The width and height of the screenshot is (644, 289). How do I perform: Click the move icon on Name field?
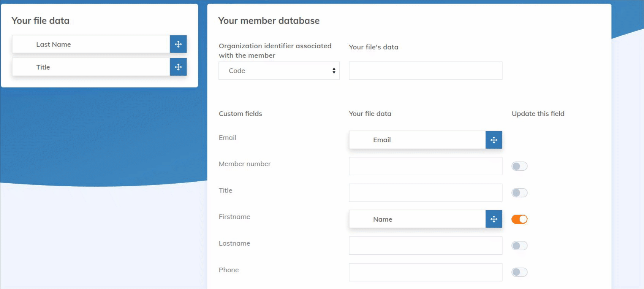[x=494, y=219]
